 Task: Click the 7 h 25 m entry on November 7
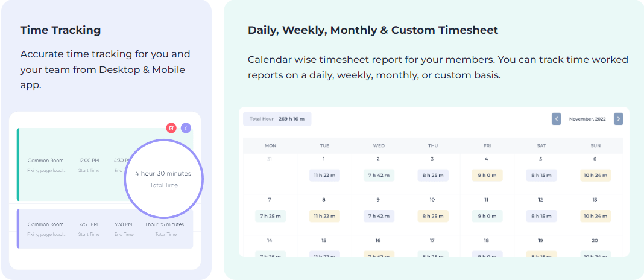click(x=270, y=215)
